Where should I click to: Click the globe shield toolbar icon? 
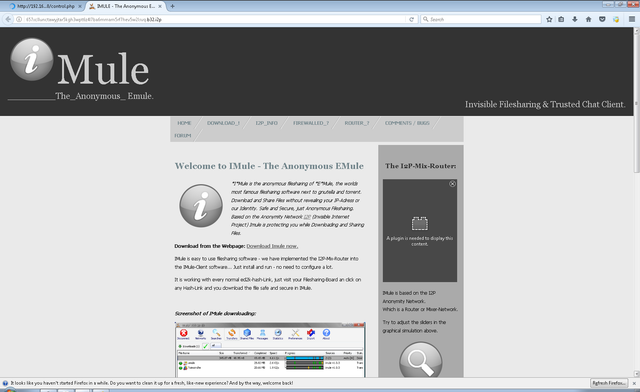pos(616,19)
